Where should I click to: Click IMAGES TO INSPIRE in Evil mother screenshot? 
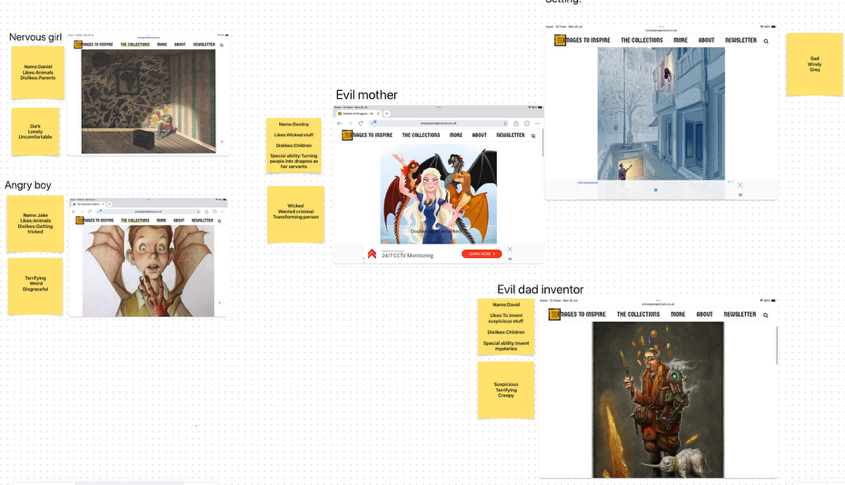(372, 135)
